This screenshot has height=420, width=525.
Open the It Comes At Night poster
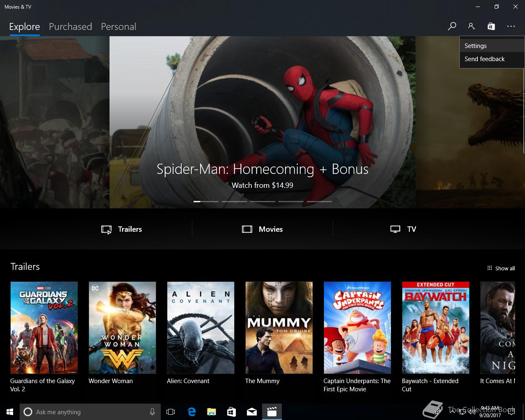pos(498,328)
